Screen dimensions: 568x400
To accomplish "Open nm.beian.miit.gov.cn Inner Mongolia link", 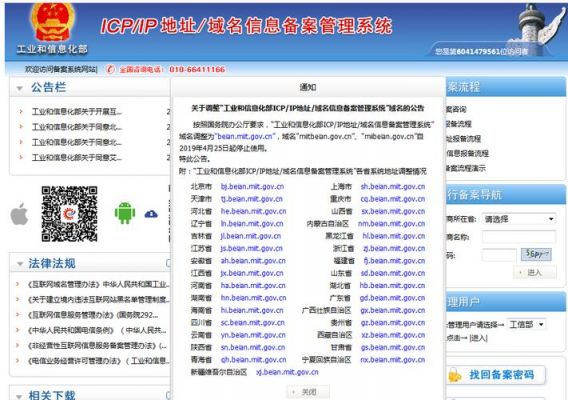I will tap(392, 224).
